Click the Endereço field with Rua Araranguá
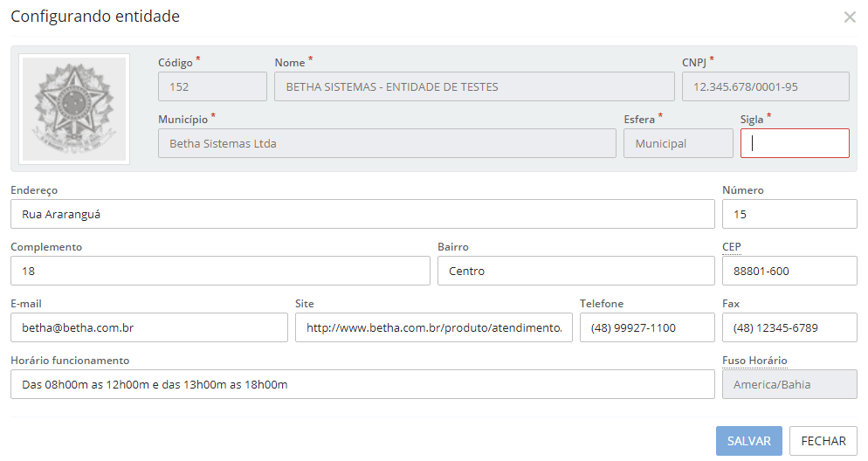 coord(362,214)
